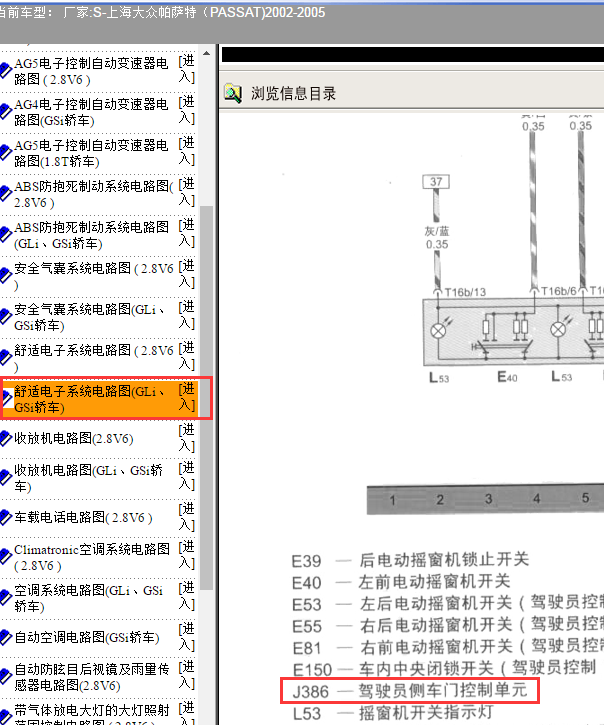Click the E40 switch label in diagram

click(507, 377)
